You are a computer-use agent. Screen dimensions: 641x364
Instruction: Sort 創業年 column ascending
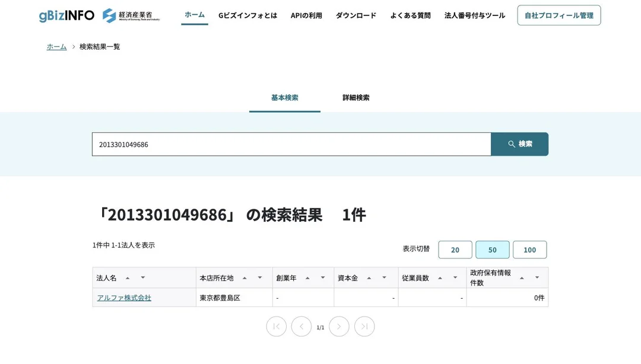click(307, 278)
